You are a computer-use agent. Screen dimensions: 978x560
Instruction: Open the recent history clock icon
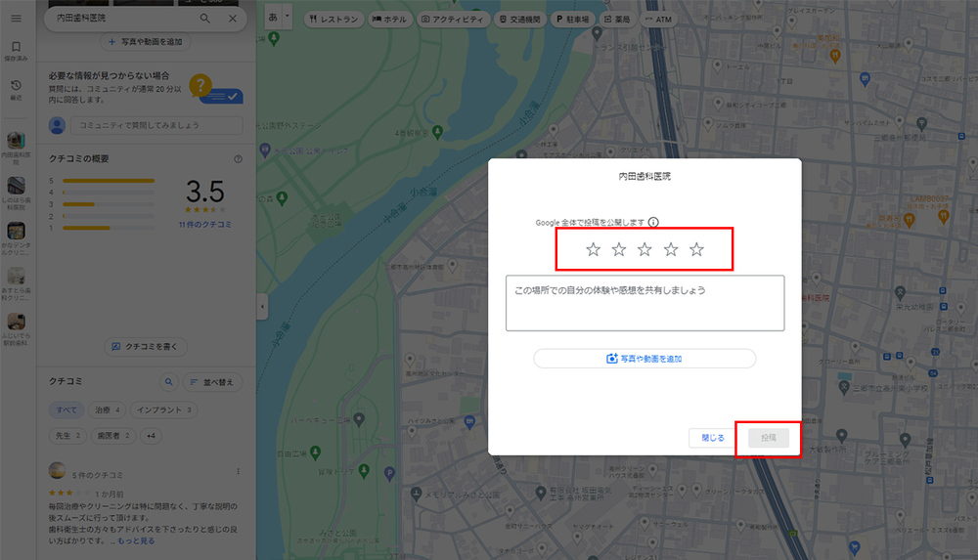pos(16,90)
